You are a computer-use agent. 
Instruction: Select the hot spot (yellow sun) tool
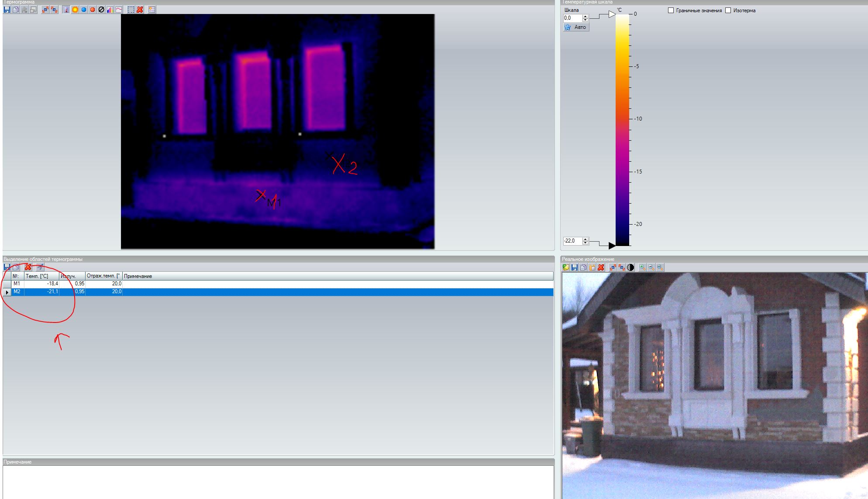point(75,10)
